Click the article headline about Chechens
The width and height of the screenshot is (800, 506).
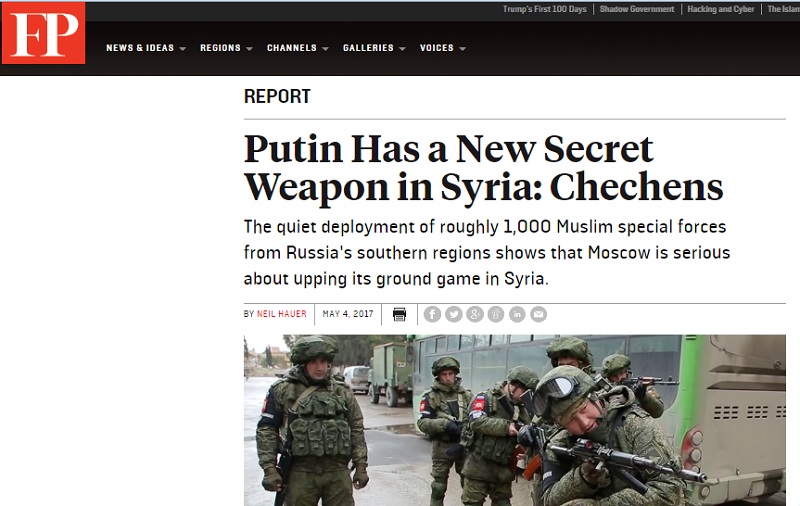click(483, 168)
